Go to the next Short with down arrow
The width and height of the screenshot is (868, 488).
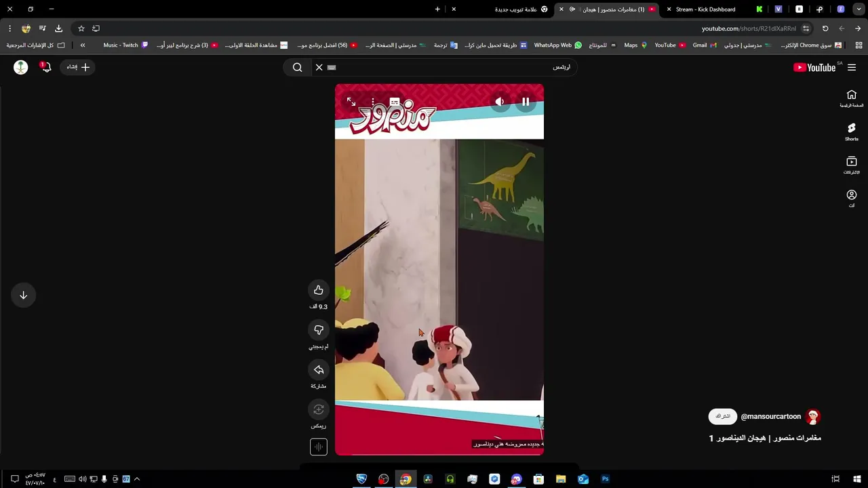(23, 295)
